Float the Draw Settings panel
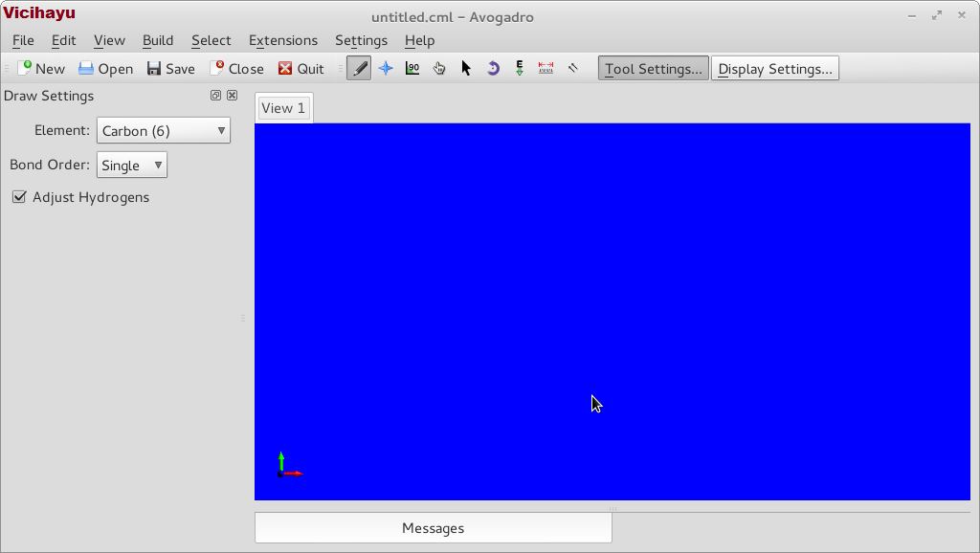 215,95
